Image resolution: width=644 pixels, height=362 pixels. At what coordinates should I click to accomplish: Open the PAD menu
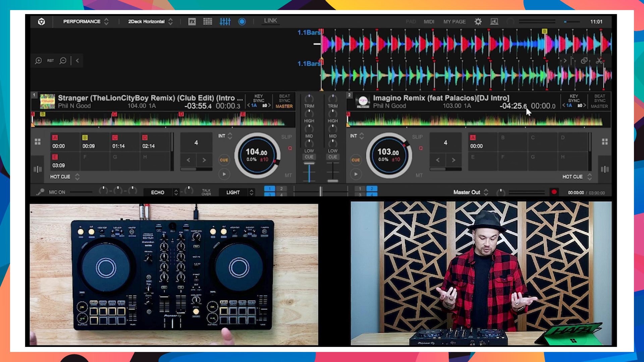pos(411,22)
